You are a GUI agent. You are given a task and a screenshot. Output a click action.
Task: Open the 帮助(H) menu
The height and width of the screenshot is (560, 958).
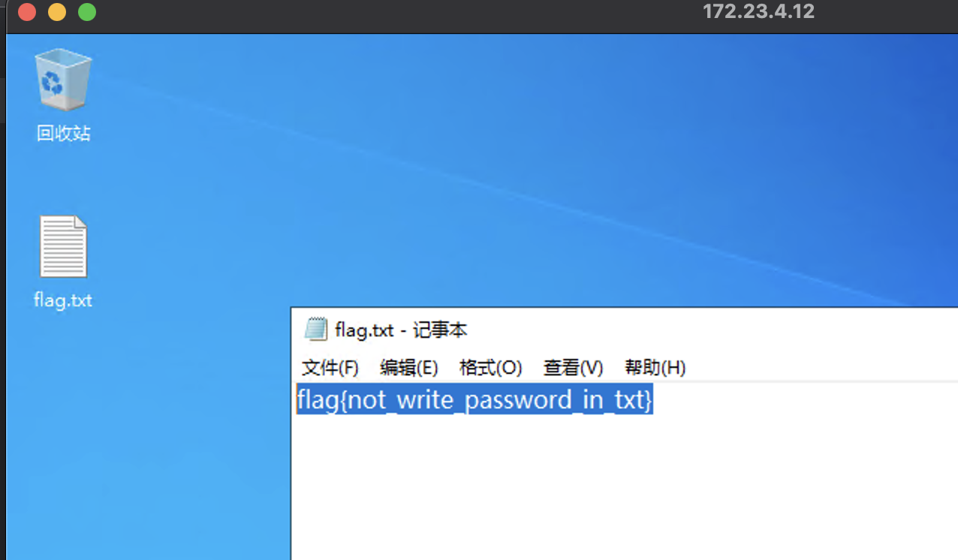(655, 368)
